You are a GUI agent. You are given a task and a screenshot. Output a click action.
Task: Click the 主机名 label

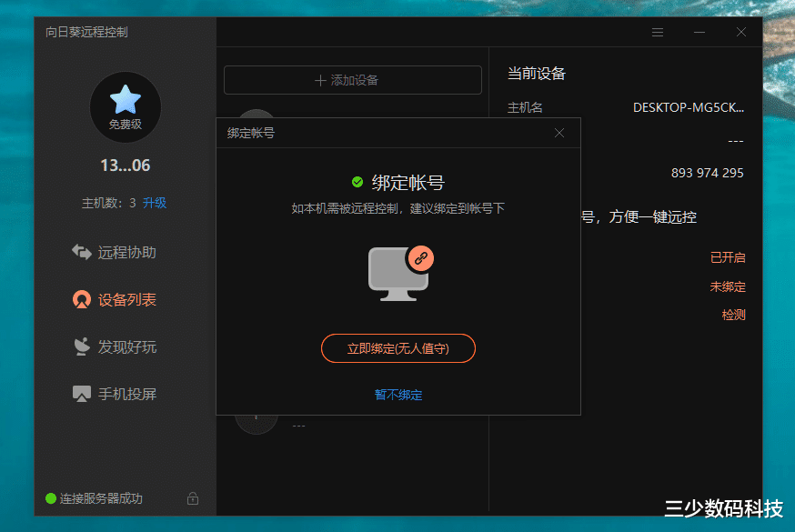pyautogui.click(x=525, y=107)
